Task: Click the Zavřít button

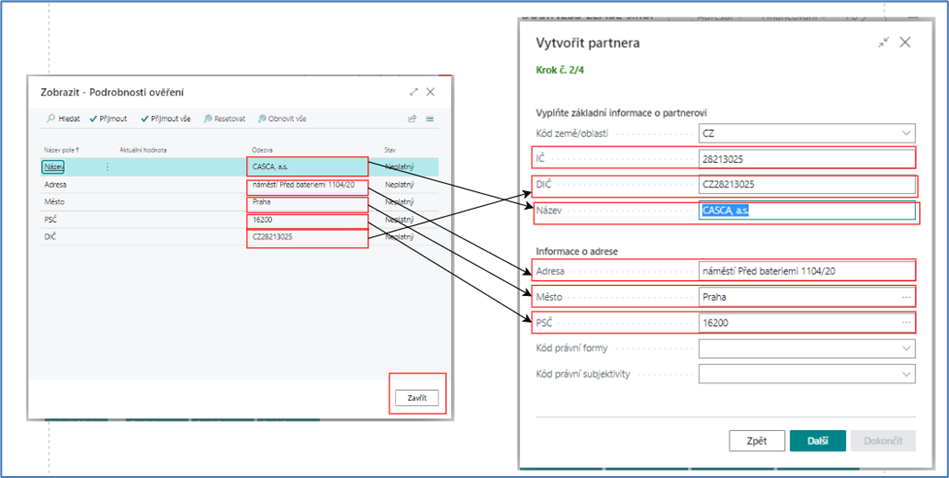Action: click(416, 397)
